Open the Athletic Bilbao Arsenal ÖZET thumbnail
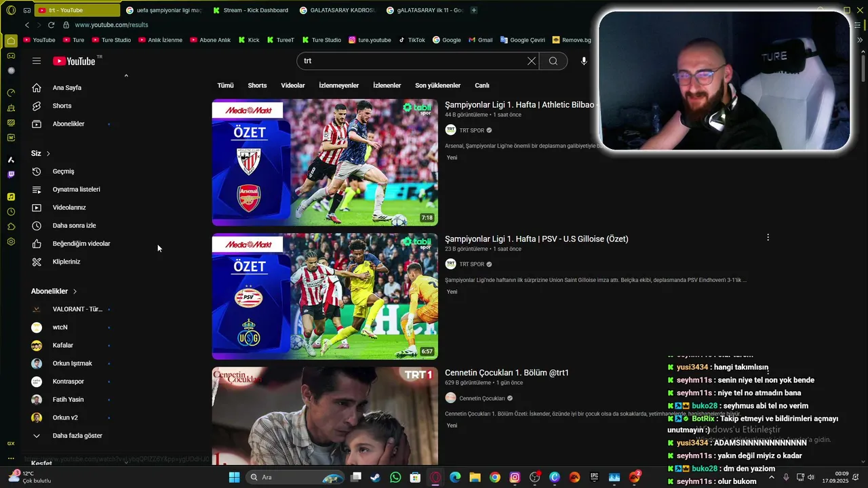 coord(325,163)
